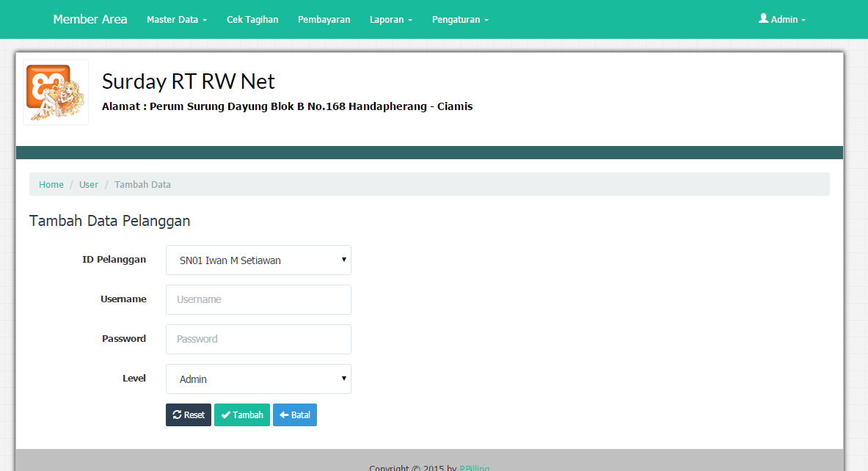This screenshot has height=471, width=868.
Task: Open User from the breadcrumb trail
Action: pos(88,184)
